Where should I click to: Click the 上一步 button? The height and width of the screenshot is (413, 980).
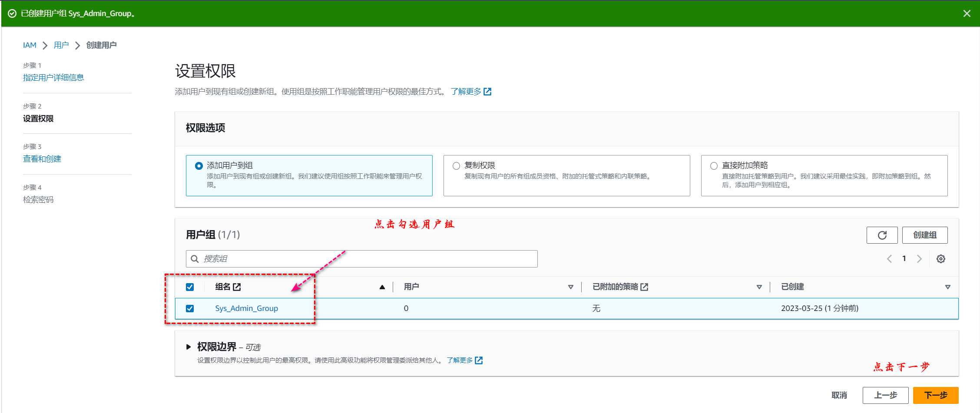[x=885, y=395]
